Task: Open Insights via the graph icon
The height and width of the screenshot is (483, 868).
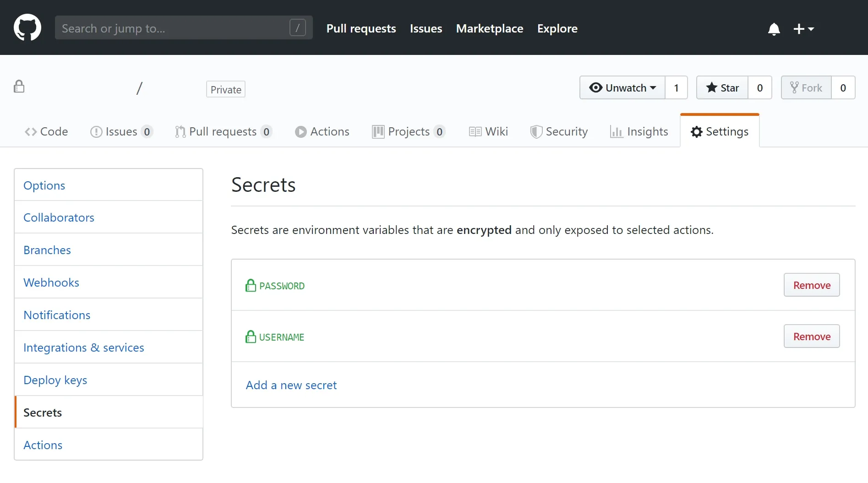Action: (617, 131)
